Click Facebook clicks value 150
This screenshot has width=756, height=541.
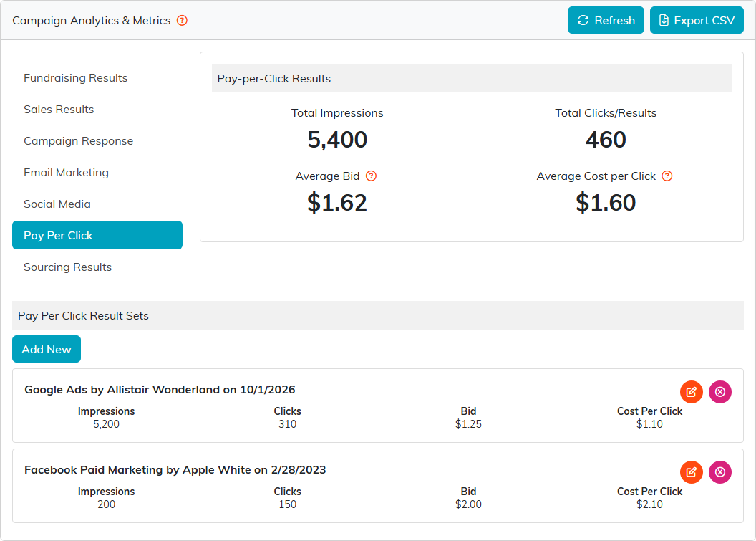point(287,504)
